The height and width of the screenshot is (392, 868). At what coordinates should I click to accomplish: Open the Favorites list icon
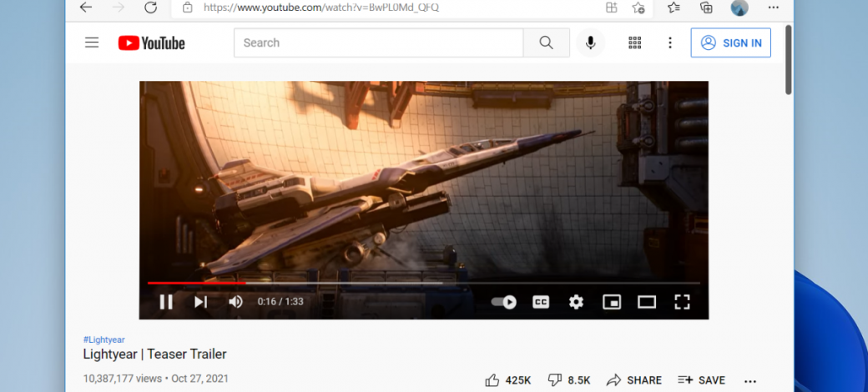click(x=674, y=8)
